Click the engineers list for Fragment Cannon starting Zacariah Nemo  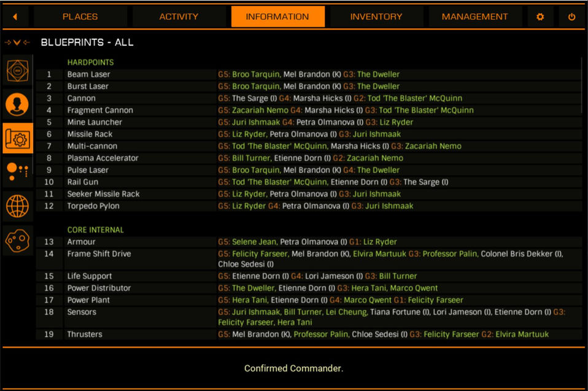coord(346,110)
